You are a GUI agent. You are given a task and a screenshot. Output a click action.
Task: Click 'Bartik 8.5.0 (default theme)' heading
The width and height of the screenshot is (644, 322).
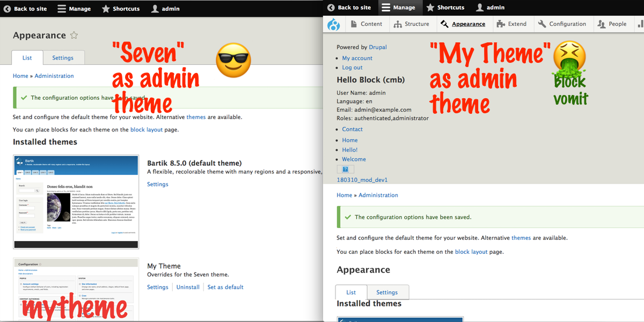click(x=194, y=163)
